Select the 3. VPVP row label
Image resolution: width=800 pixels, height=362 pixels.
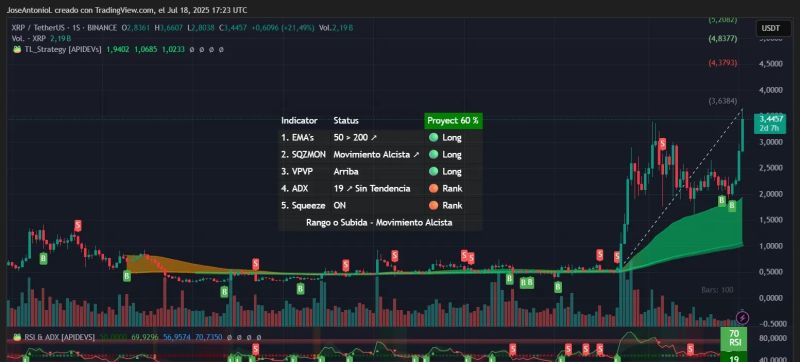[x=297, y=171]
